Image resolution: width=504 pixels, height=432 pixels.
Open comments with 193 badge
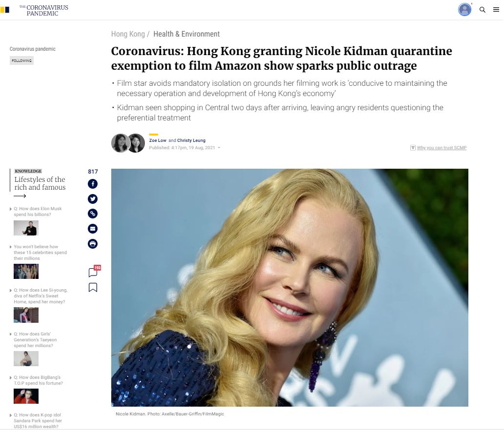[94, 272]
